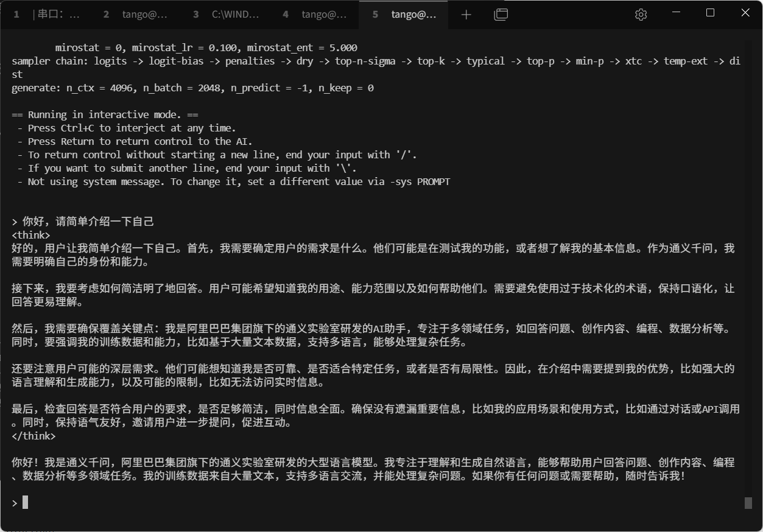The height and width of the screenshot is (532, 763).
Task: Click the paragraph starting '接下来，我要考虑'
Action: tap(373, 295)
